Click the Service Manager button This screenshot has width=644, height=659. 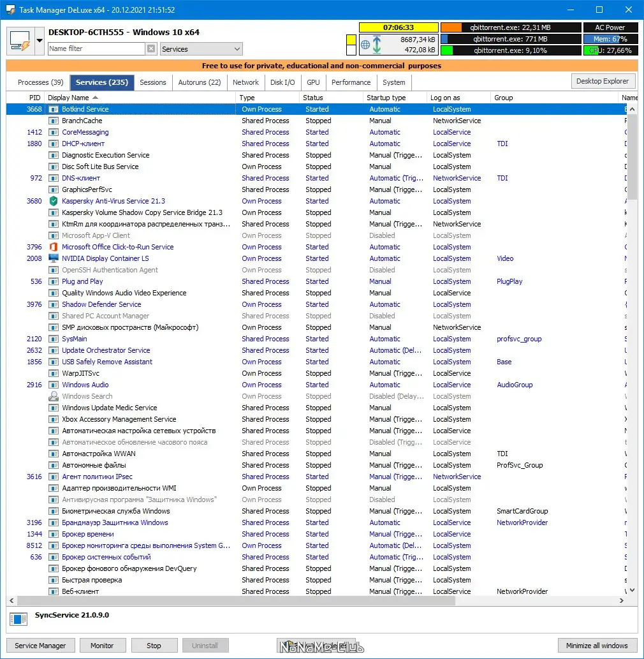coord(40,645)
